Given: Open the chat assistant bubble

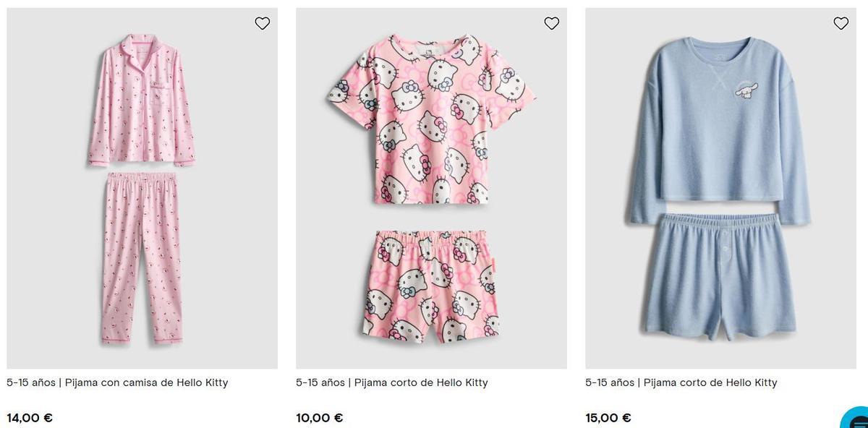Looking at the screenshot, I should click(x=855, y=419).
